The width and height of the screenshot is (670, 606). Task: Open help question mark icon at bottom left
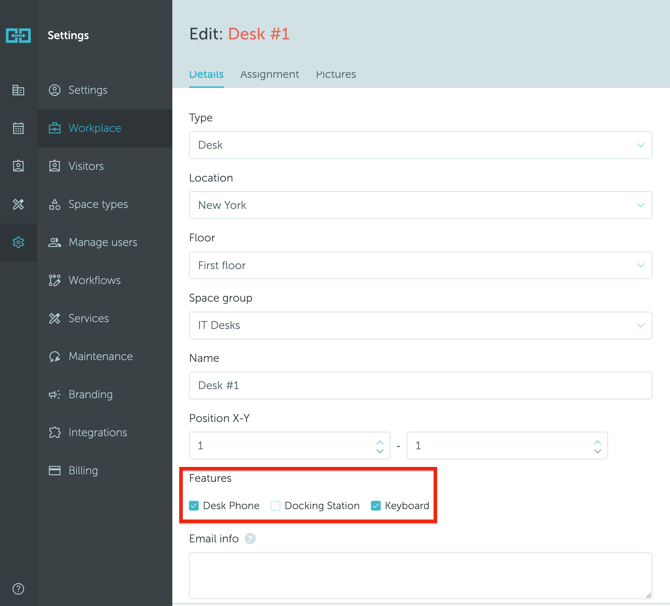click(x=18, y=589)
